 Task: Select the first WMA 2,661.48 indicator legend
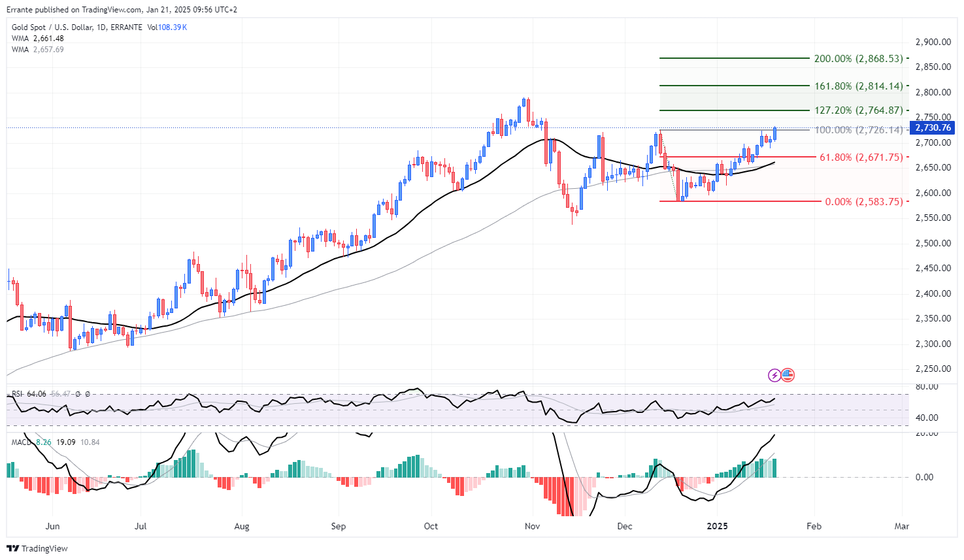click(x=38, y=39)
